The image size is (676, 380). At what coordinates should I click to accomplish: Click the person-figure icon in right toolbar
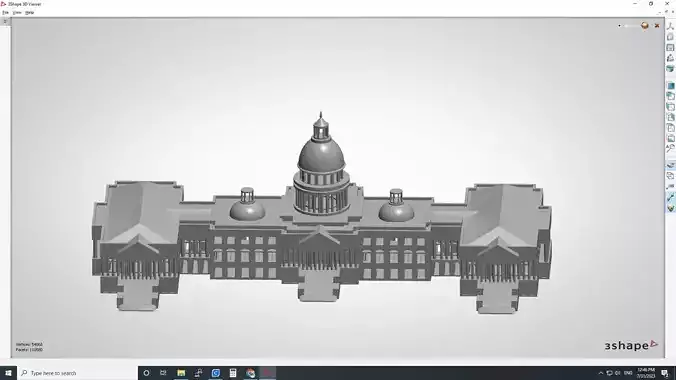click(670, 58)
